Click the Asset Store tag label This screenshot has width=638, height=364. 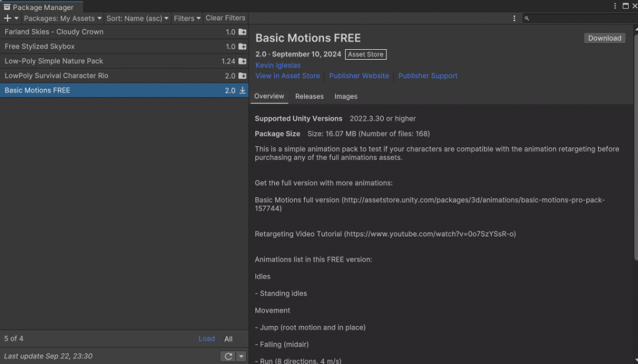365,54
